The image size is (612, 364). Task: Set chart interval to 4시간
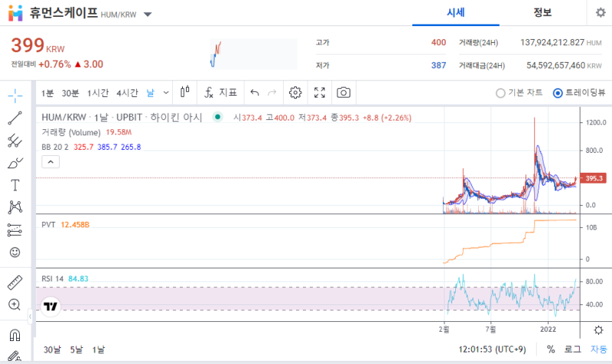point(127,93)
